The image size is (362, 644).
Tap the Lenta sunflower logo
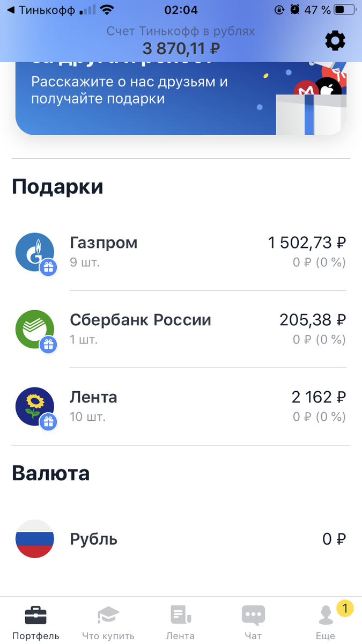coord(34,406)
